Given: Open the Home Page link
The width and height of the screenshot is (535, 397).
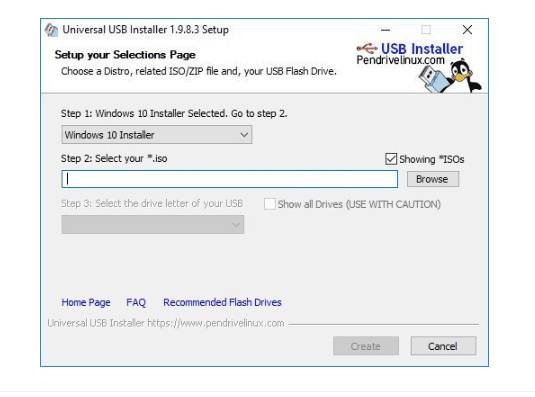Looking at the screenshot, I should [x=86, y=302].
